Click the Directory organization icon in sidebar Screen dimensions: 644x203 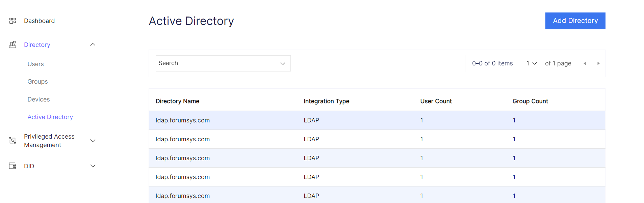click(12, 45)
